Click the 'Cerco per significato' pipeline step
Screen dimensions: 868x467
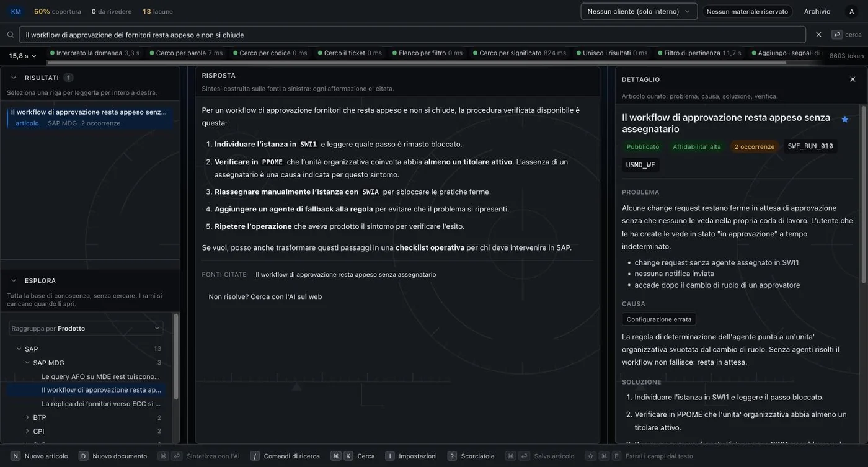tap(520, 53)
